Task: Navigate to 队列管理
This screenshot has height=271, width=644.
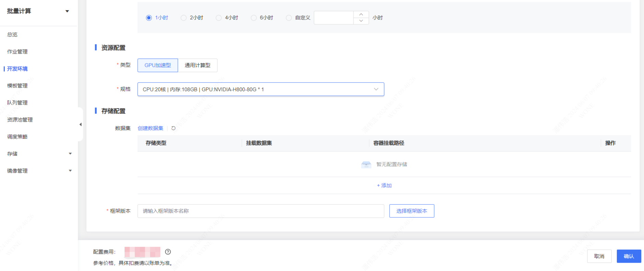Action: pyautogui.click(x=18, y=103)
